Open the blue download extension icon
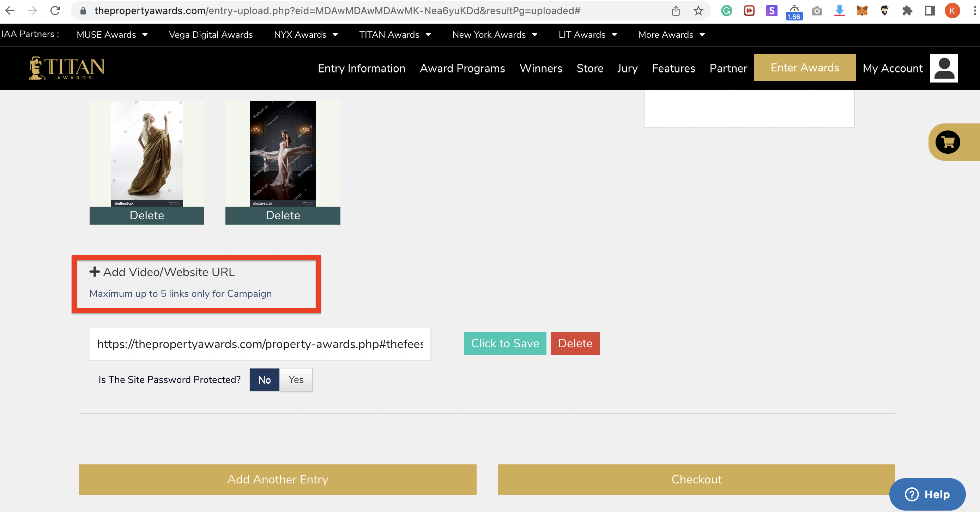This screenshot has width=980, height=512. point(839,11)
